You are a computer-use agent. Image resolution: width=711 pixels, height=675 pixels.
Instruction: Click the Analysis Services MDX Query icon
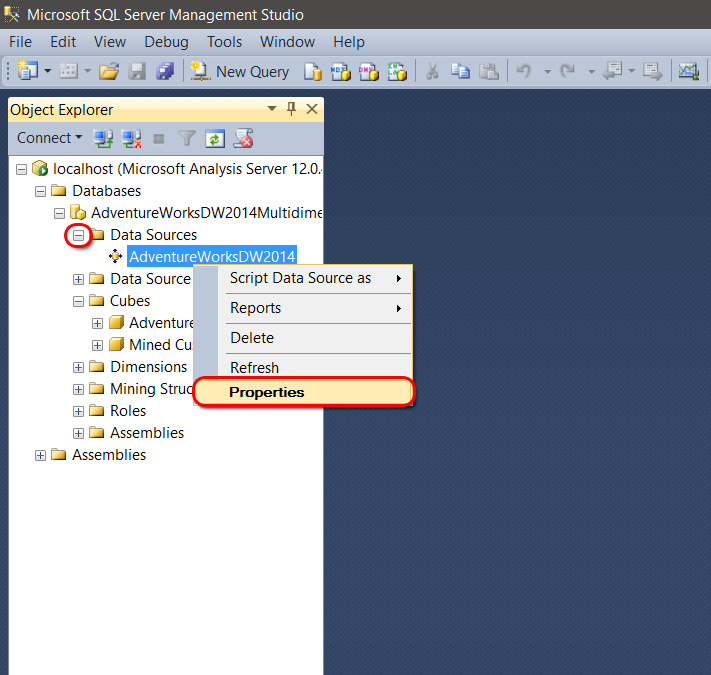point(341,71)
